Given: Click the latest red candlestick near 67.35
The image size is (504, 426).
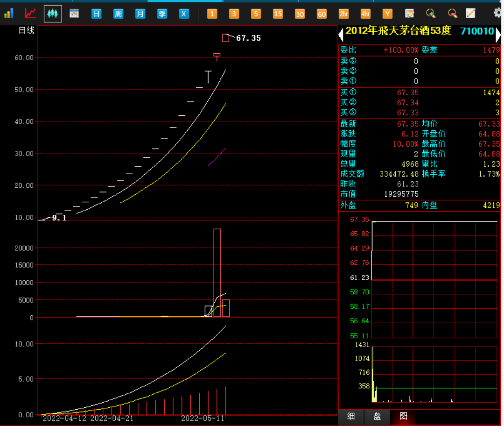Looking at the screenshot, I should click(226, 38).
